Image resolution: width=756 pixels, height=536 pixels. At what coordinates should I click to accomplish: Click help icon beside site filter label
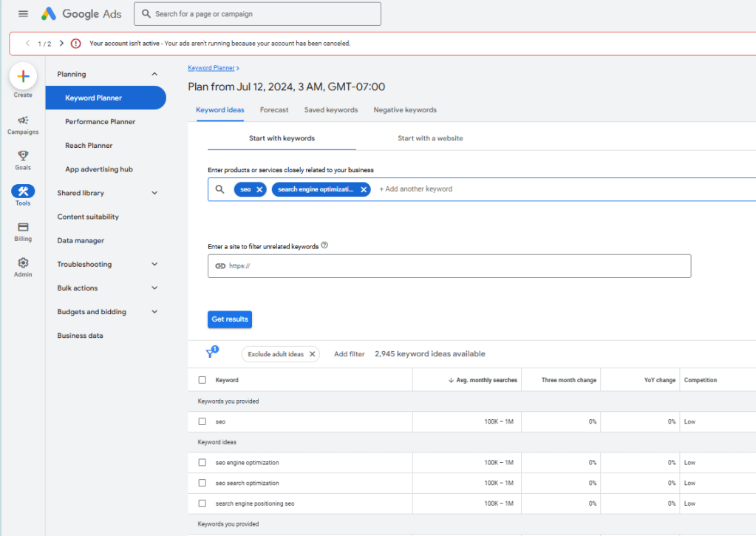[x=325, y=245]
